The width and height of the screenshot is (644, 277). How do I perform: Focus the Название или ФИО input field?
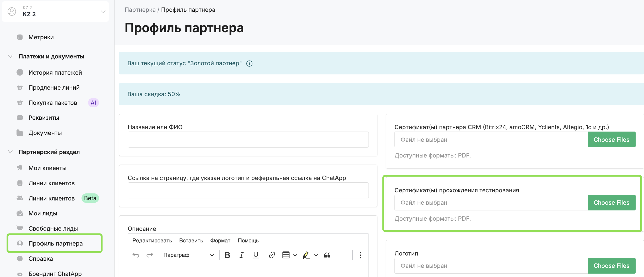pyautogui.click(x=248, y=140)
